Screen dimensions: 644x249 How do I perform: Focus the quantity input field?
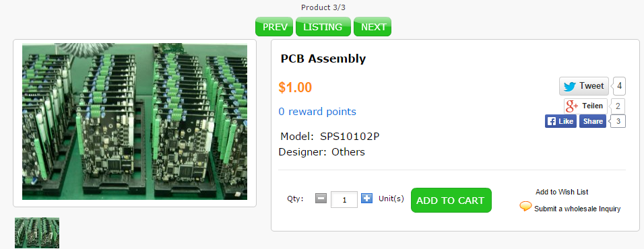pyautogui.click(x=344, y=199)
